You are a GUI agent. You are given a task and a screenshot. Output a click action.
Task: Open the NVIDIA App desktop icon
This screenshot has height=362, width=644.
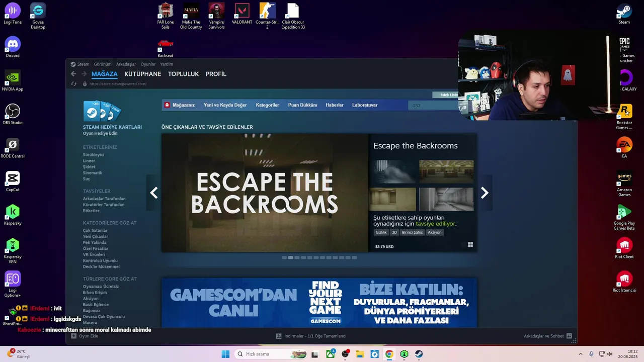coord(13,80)
